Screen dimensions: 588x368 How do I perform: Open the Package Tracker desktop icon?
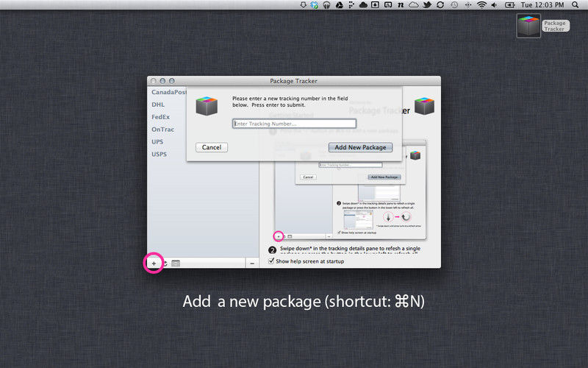(x=528, y=26)
